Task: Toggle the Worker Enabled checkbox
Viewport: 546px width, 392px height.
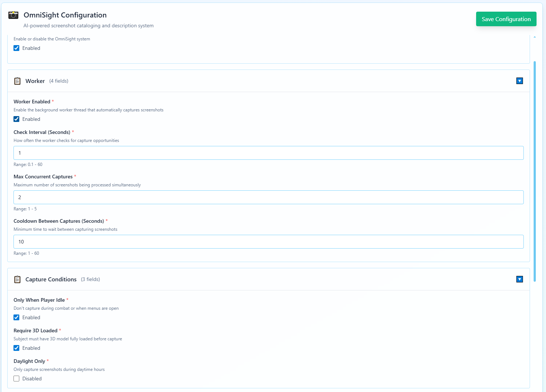Action: [16, 119]
